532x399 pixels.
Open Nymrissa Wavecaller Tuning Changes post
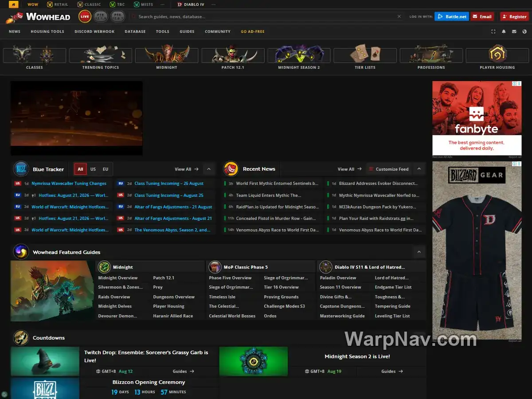69,184
